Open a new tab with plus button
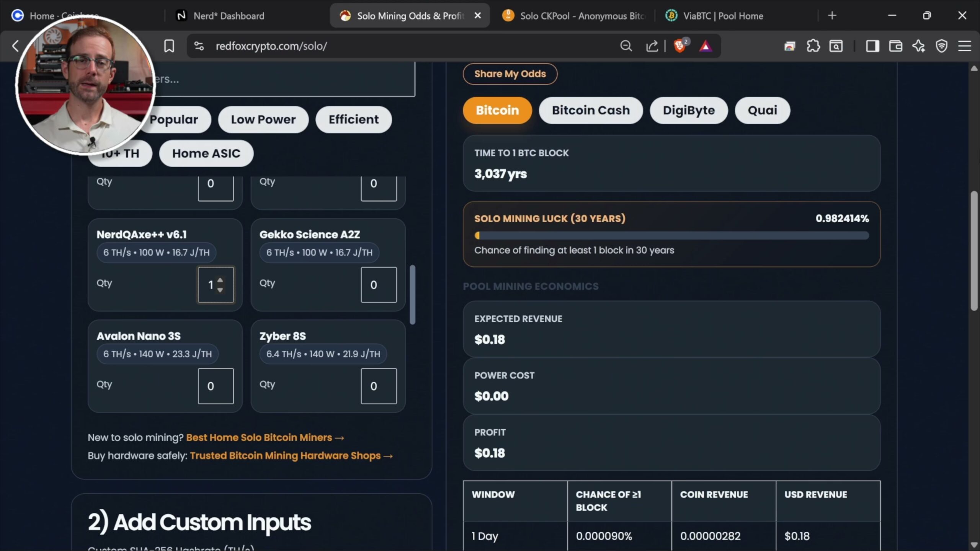Image resolution: width=980 pixels, height=551 pixels. click(832, 15)
